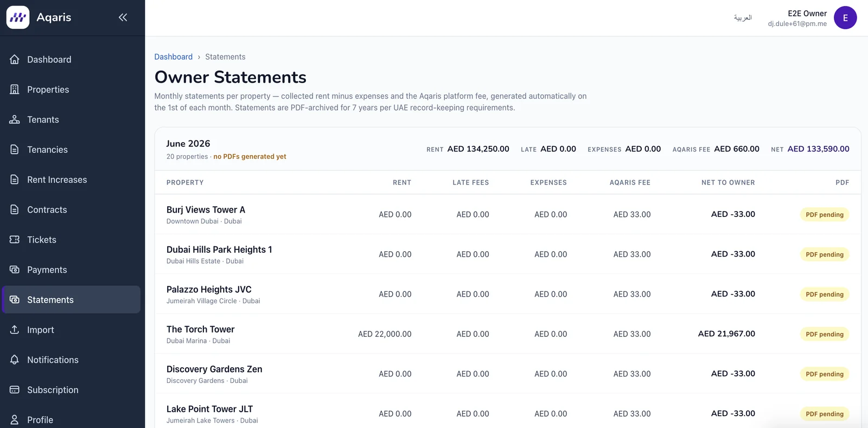Go to Properties in the sidebar

click(x=71, y=90)
